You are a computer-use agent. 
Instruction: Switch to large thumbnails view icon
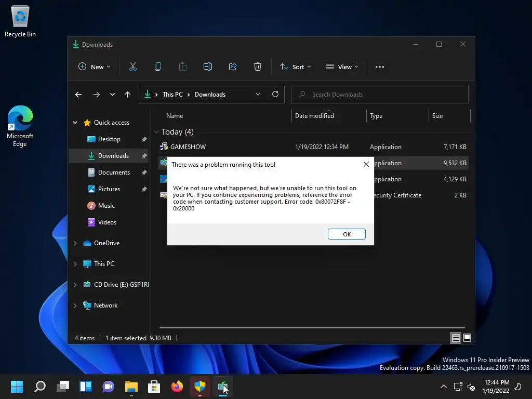(x=467, y=338)
